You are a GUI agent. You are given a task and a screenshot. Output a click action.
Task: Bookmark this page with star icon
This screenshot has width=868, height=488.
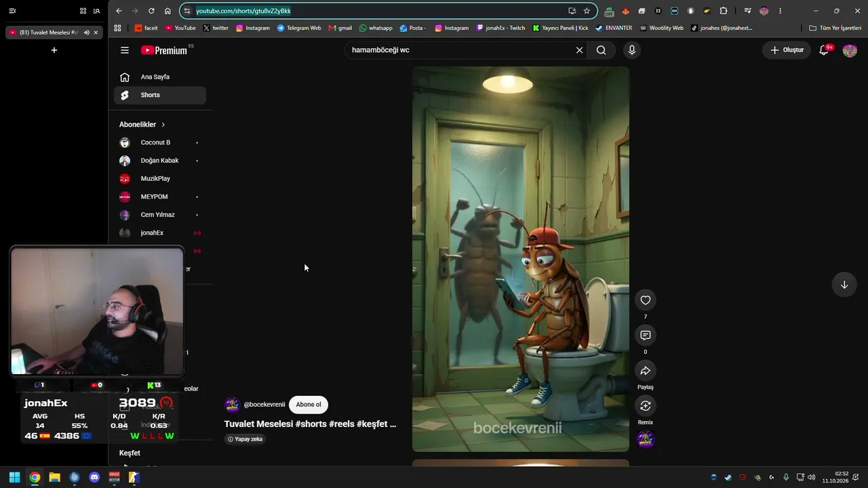click(587, 11)
